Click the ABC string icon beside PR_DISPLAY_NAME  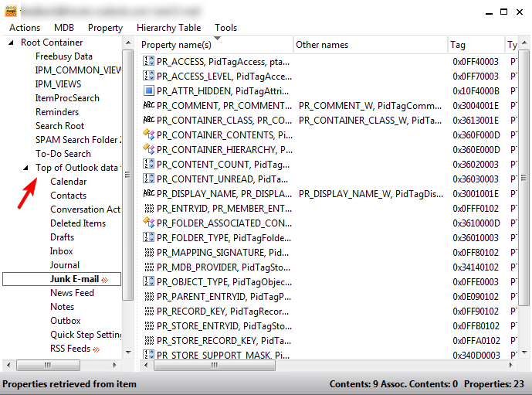point(148,193)
